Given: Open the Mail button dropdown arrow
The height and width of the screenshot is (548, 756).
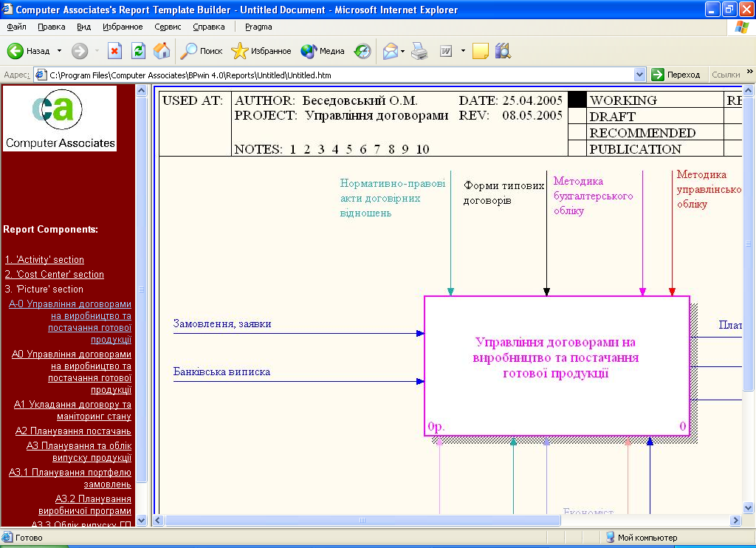Looking at the screenshot, I should coord(402,51).
